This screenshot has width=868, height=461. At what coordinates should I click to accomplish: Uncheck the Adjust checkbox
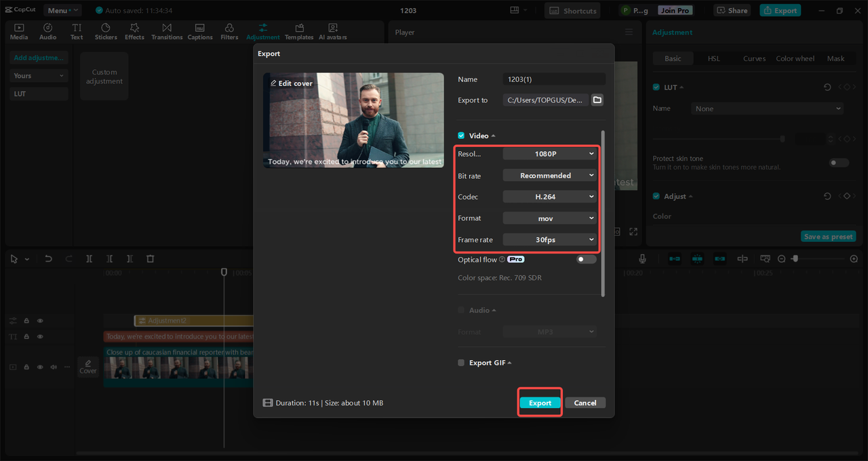coord(656,196)
